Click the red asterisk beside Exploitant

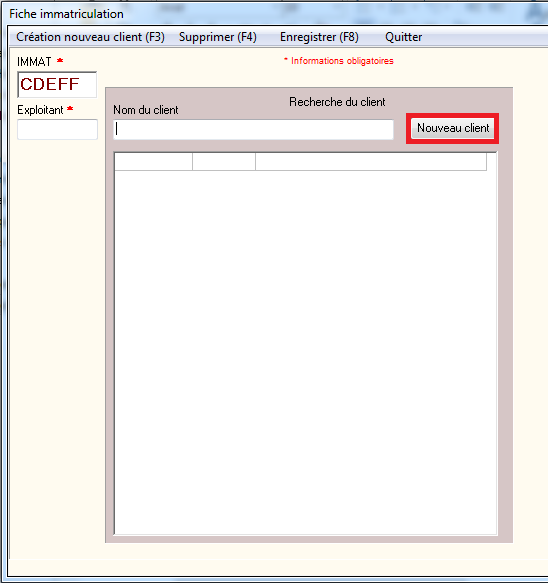pyautogui.click(x=70, y=109)
